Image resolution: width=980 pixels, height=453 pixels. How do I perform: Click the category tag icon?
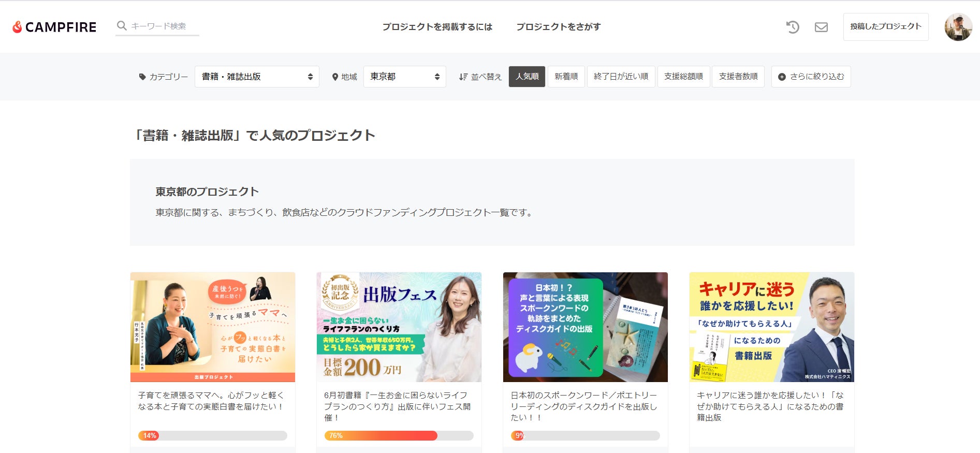pyautogui.click(x=142, y=77)
